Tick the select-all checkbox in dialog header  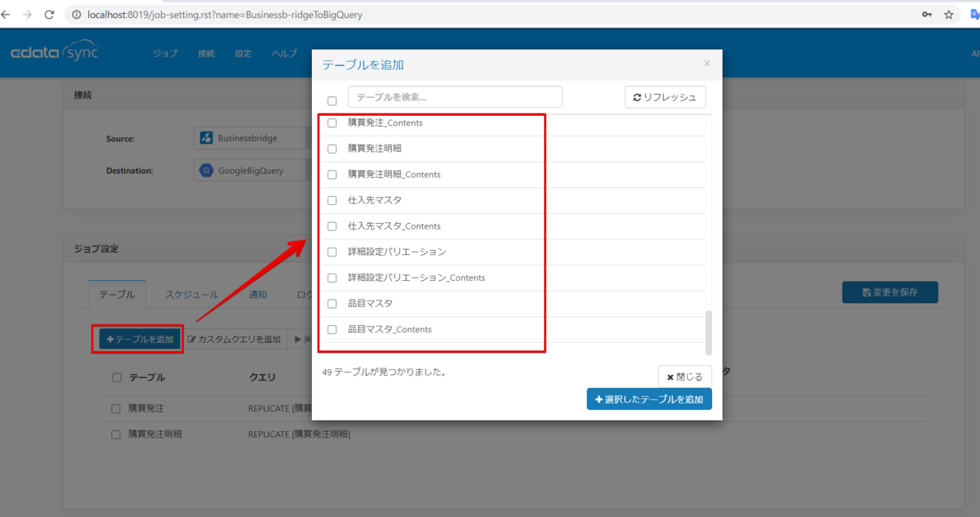click(332, 101)
